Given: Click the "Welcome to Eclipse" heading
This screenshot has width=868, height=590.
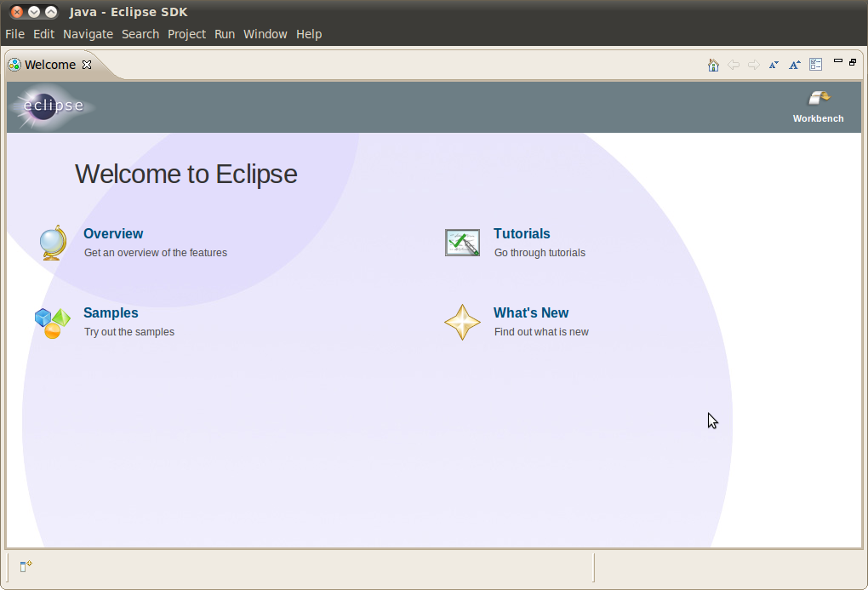Looking at the screenshot, I should click(186, 174).
